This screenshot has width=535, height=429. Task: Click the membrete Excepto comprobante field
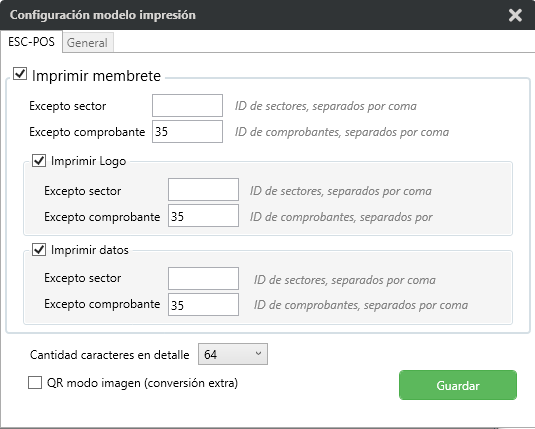pyautogui.click(x=187, y=131)
